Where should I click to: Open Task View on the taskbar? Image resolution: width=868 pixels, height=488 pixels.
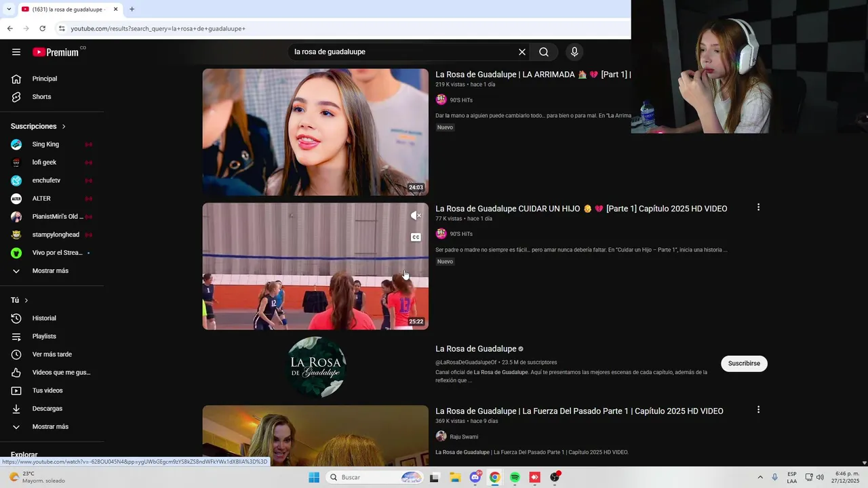click(x=435, y=477)
